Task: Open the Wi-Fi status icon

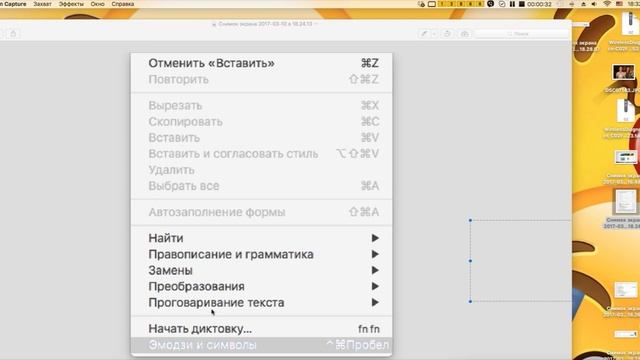Action: [607, 4]
